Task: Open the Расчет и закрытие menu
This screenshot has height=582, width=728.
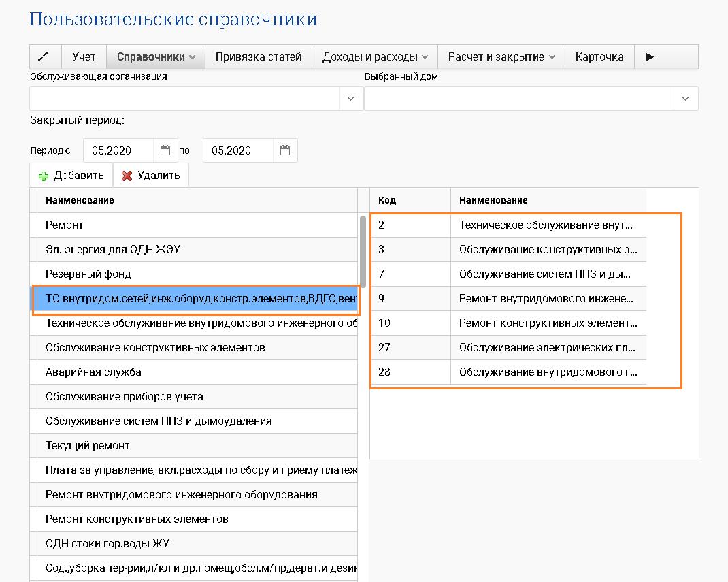Action: 501,57
